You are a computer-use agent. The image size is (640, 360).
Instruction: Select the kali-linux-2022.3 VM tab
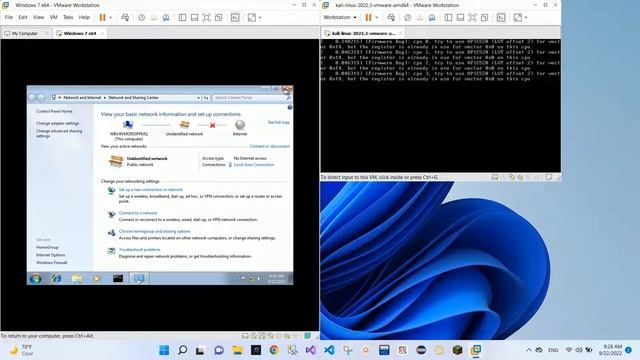point(363,33)
